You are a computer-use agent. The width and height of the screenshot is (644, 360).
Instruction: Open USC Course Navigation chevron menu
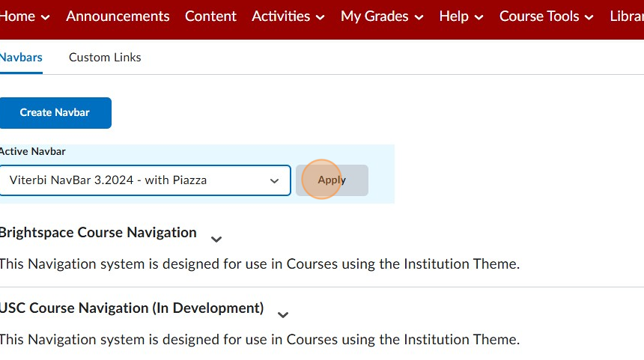(x=283, y=315)
